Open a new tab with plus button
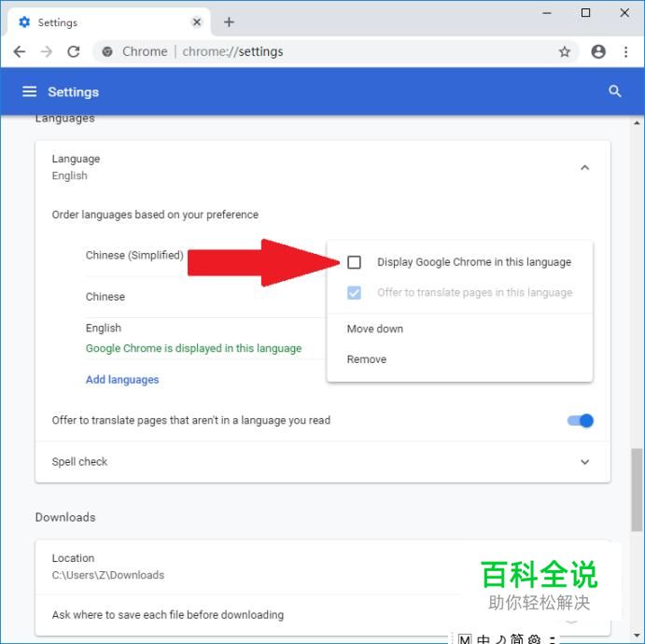The width and height of the screenshot is (645, 644). pyautogui.click(x=229, y=21)
